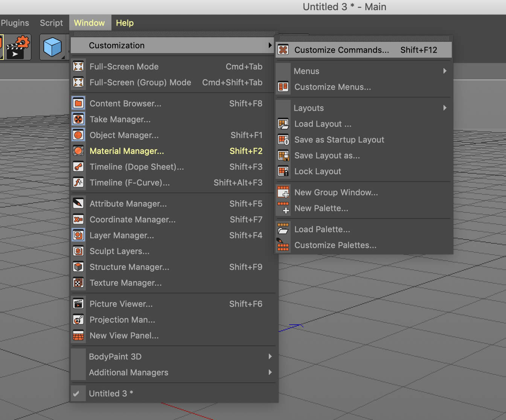Select Take Manager... menu label

coord(120,119)
